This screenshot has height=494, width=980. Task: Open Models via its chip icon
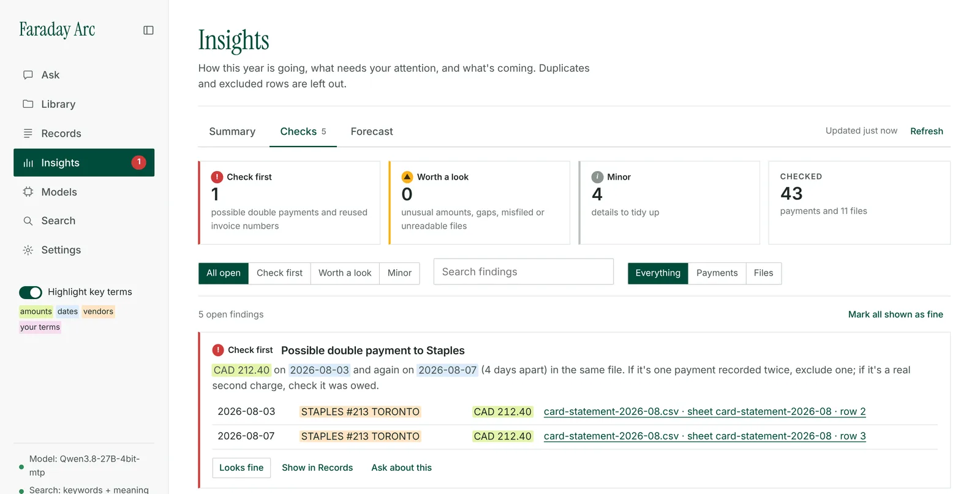coord(28,192)
